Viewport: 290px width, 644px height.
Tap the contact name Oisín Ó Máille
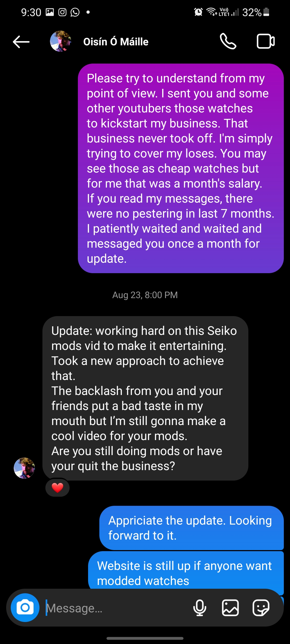pos(116,42)
